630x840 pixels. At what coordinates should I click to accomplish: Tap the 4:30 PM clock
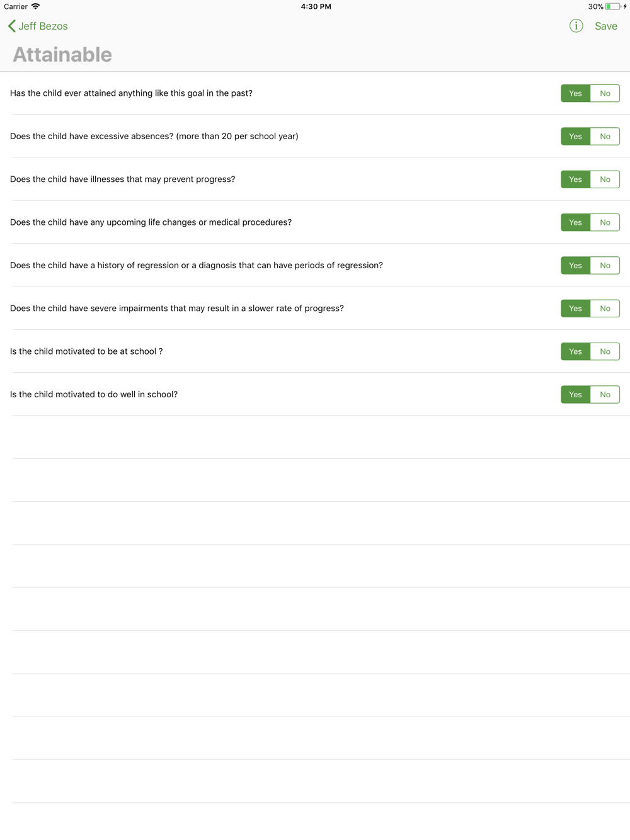(316, 6)
